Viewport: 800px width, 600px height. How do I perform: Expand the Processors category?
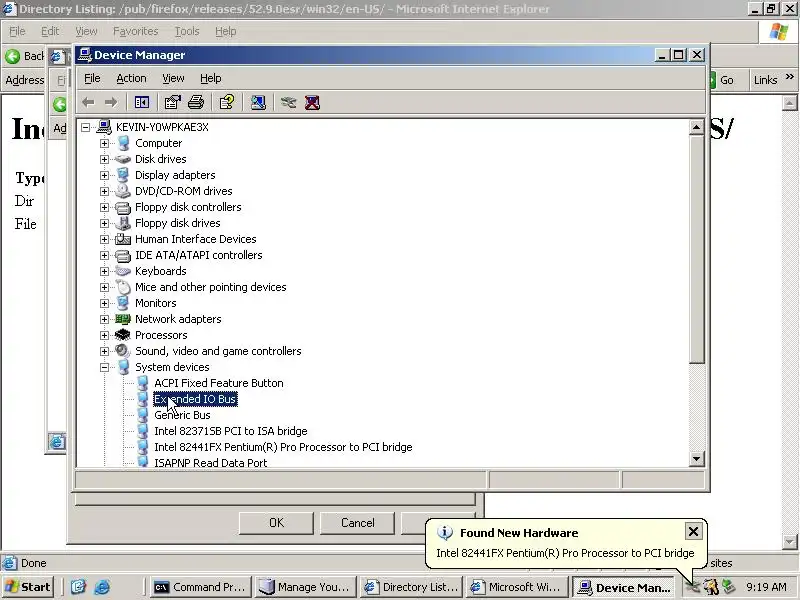click(104, 335)
